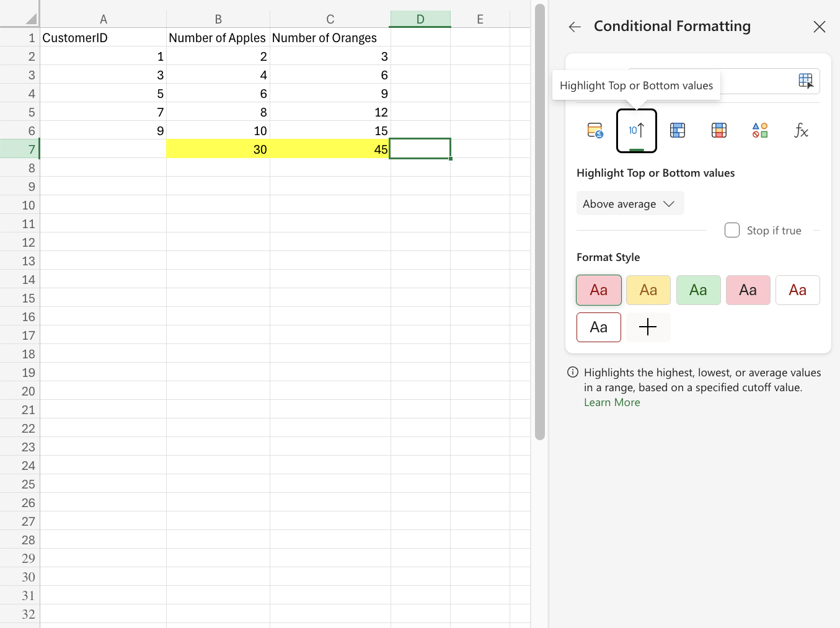
Task: Close the Conditional Formatting pane
Action: pos(819,27)
